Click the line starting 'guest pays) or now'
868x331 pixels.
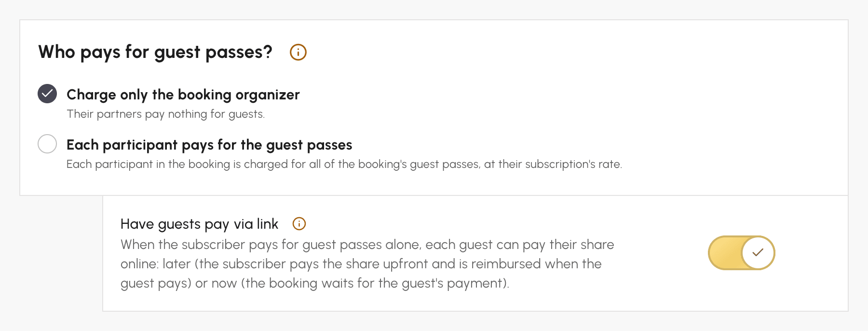coord(315,283)
